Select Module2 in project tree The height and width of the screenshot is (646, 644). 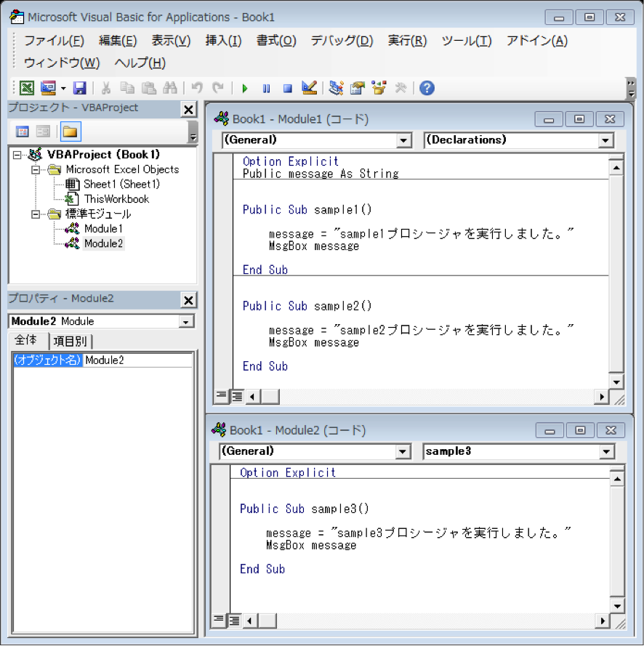point(103,243)
